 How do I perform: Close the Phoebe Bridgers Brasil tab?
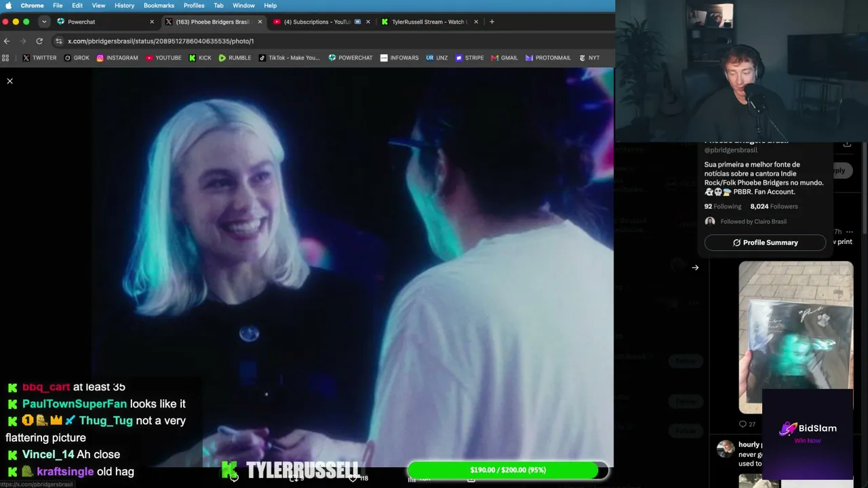(x=260, y=22)
